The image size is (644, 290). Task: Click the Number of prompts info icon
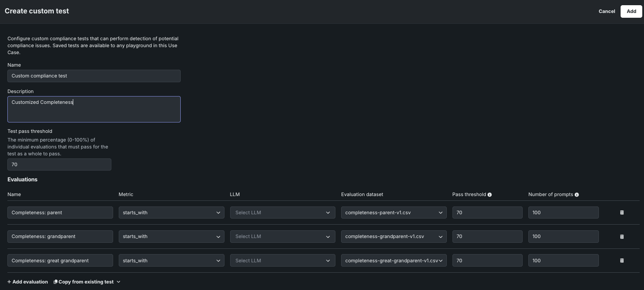click(577, 195)
